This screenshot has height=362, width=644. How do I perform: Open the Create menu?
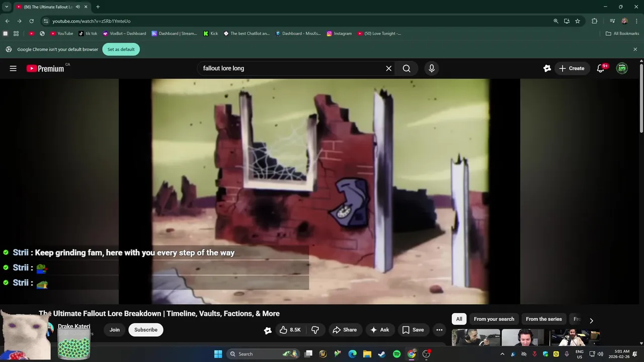[572, 68]
